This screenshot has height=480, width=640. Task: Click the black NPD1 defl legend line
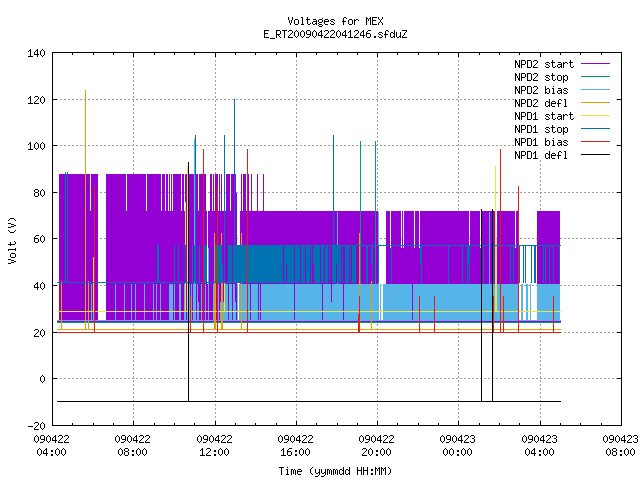pyautogui.click(x=596, y=155)
